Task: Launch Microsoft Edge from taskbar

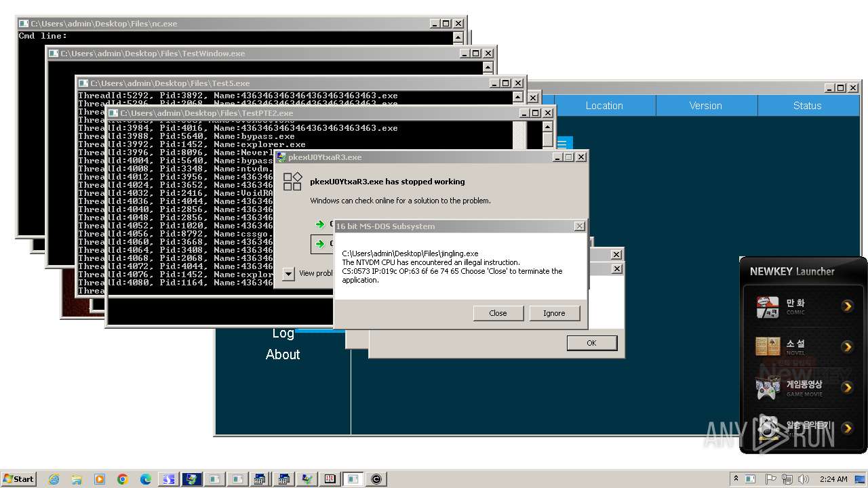Action: click(x=146, y=479)
